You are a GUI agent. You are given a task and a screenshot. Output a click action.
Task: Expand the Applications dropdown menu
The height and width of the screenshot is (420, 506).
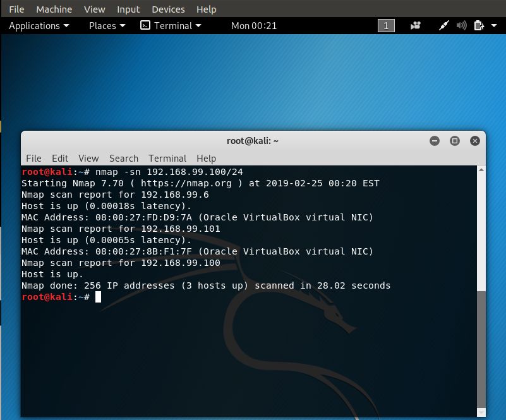(x=39, y=26)
